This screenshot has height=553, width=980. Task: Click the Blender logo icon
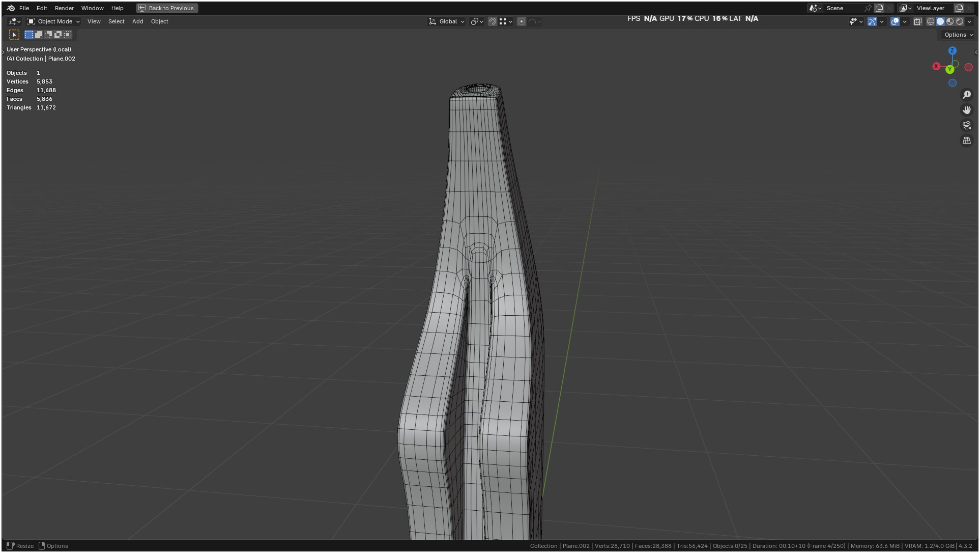point(11,8)
